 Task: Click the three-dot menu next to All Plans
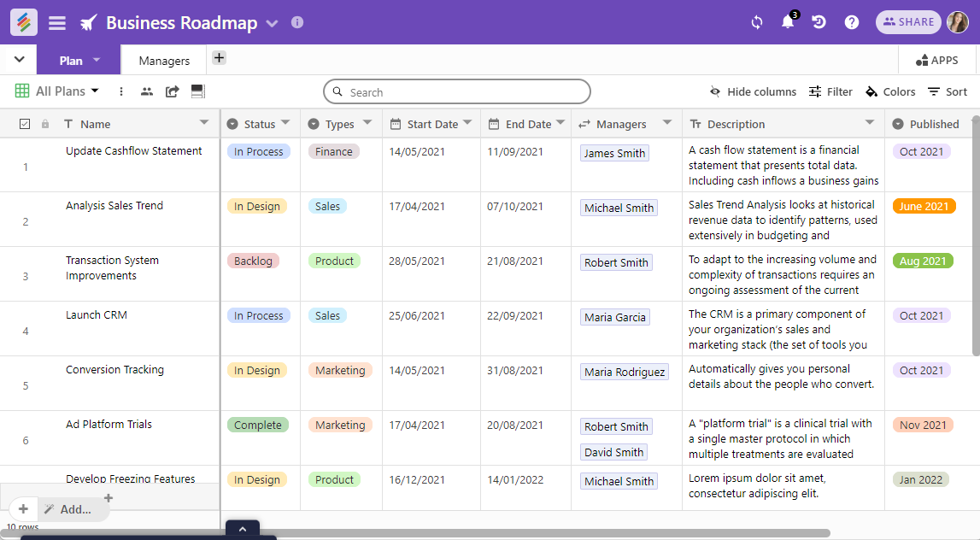(x=121, y=91)
